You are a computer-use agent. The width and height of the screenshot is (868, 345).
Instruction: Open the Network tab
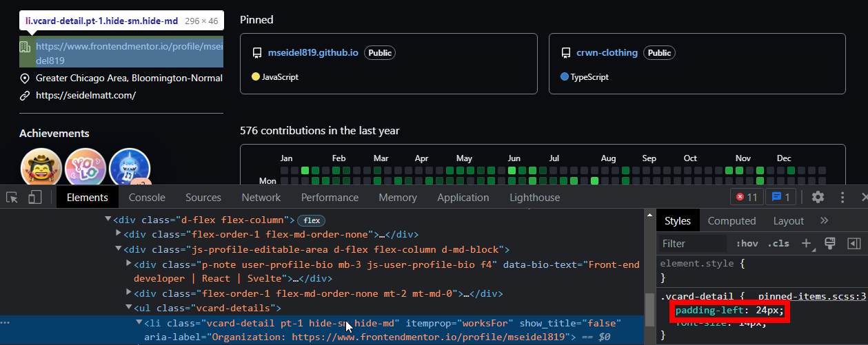tap(261, 197)
